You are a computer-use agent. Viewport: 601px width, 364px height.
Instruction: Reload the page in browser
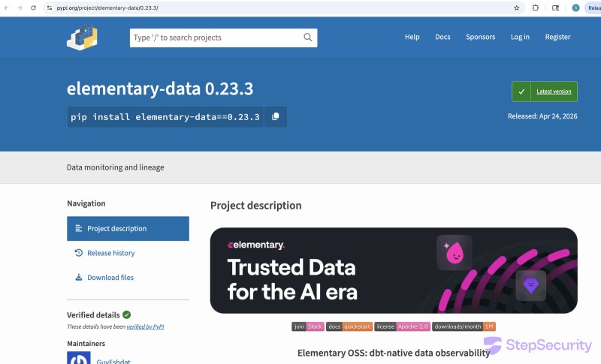click(33, 8)
